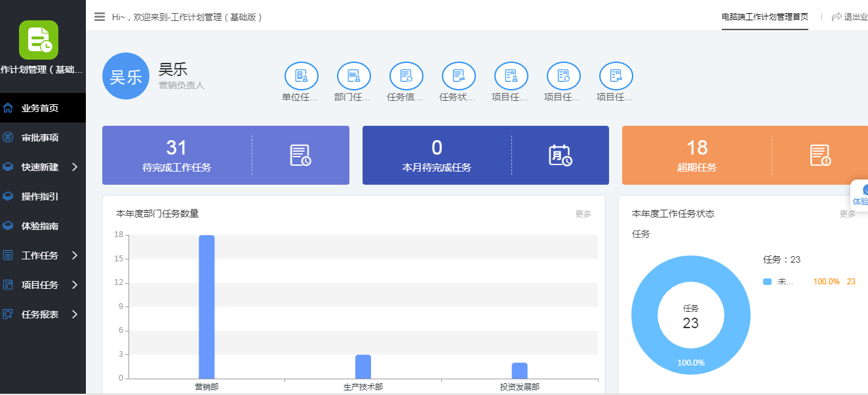
Task: Click the green work plan app logo
Action: 39,40
